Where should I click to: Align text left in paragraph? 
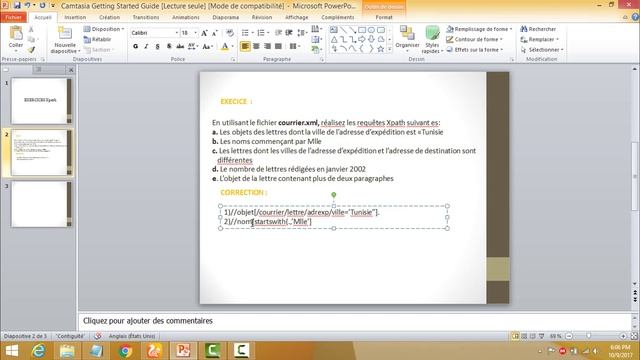[245, 46]
